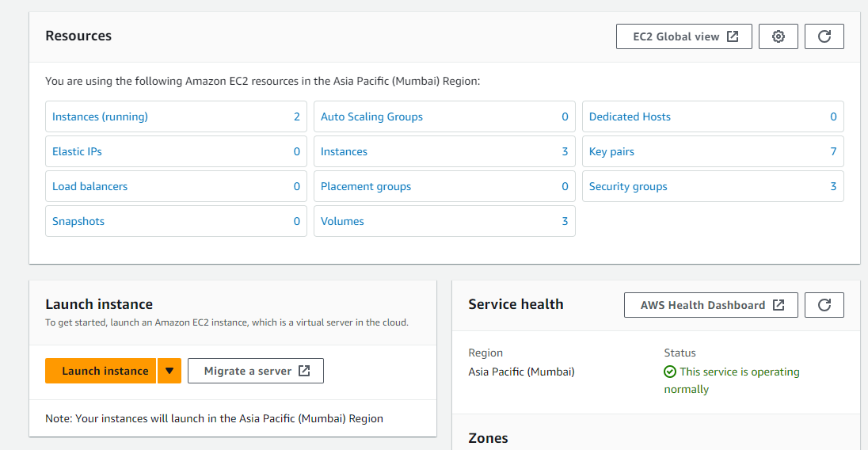868x450 pixels.
Task: Click the Key pairs count 7
Action: coord(833,151)
